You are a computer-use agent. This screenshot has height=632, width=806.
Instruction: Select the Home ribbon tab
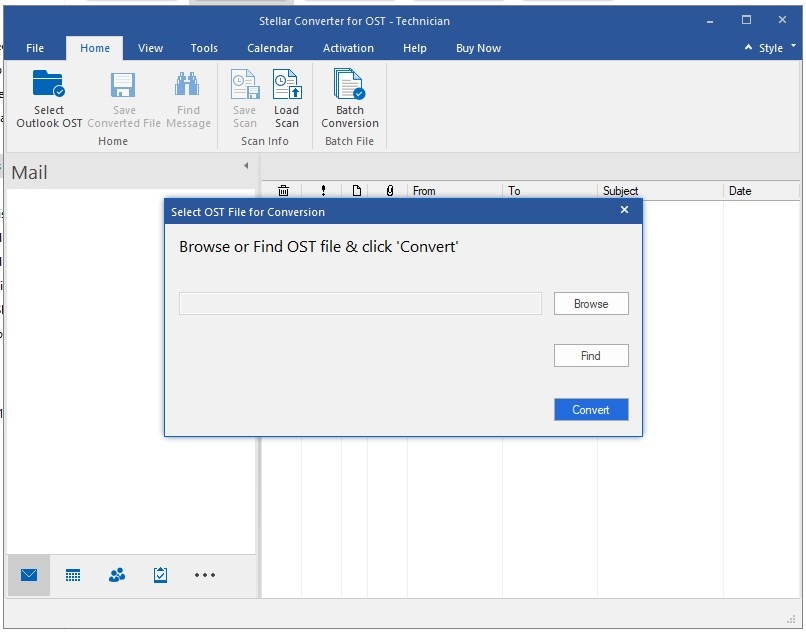point(95,48)
